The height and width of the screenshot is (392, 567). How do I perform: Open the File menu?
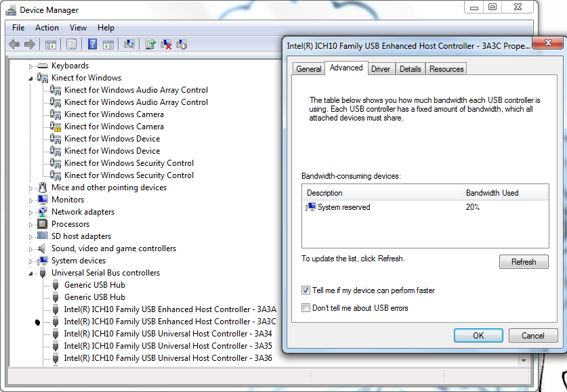[18, 28]
